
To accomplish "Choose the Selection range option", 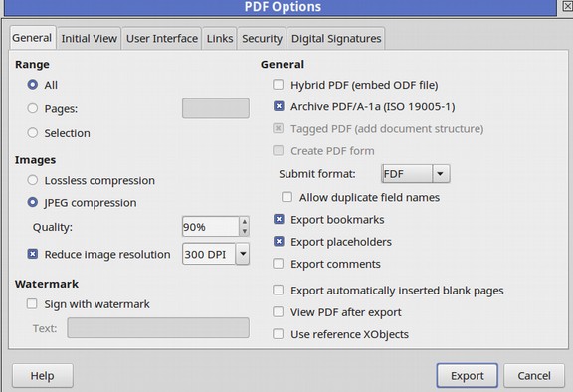I will point(33,133).
